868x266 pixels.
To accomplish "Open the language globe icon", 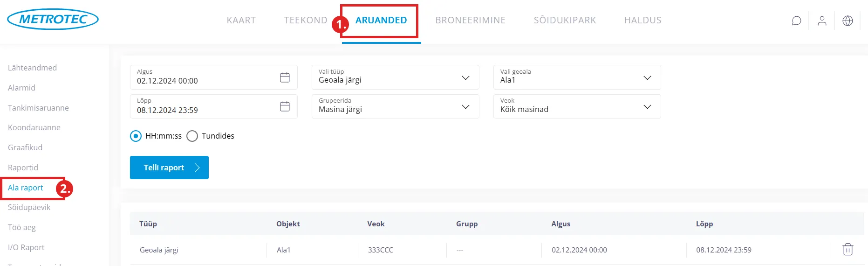I will 847,21.
